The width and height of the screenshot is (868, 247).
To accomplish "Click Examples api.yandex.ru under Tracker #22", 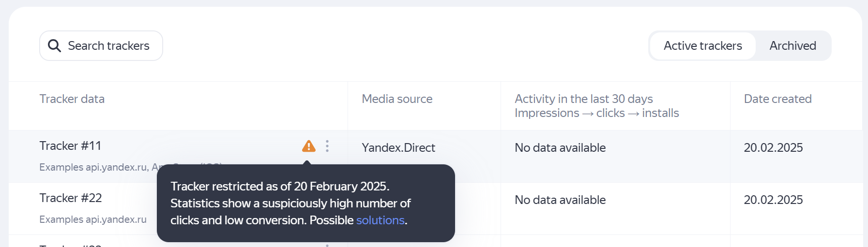I will pos(93,219).
